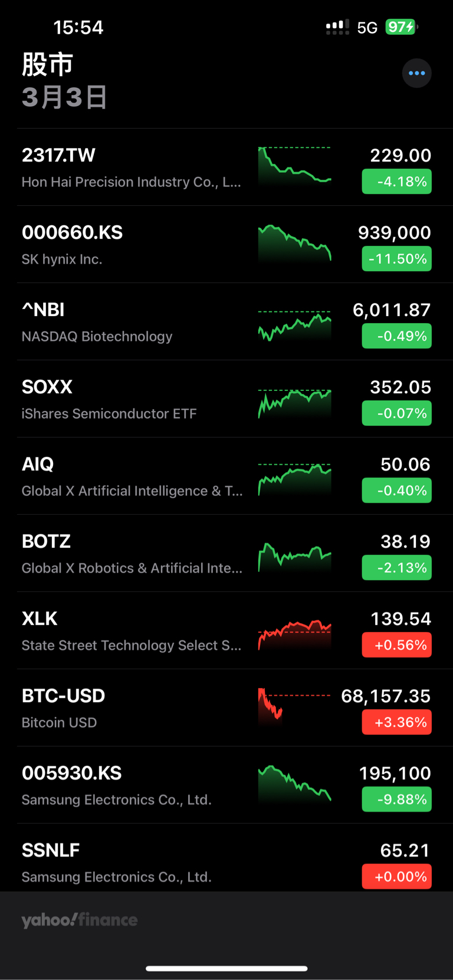This screenshot has height=980, width=453.
Task: Tap the cellular signal bars icon
Action: tap(337, 27)
